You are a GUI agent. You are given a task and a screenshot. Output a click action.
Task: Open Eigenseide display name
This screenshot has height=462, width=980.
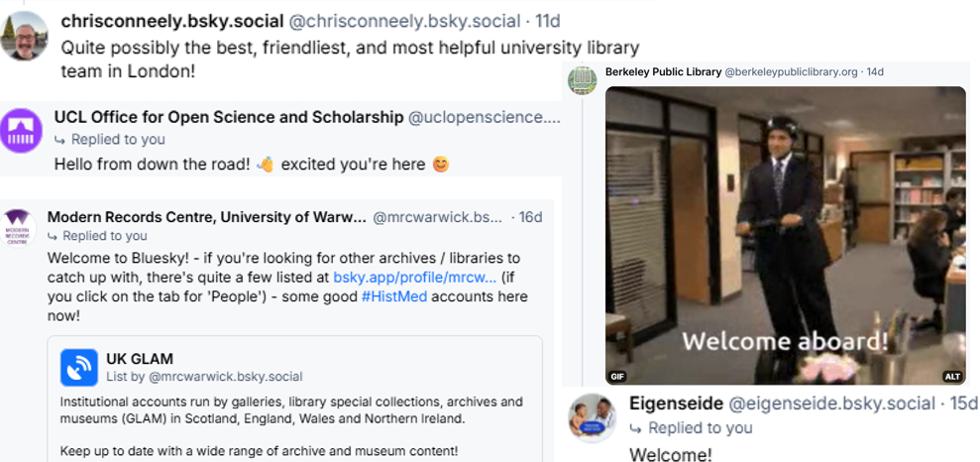677,403
